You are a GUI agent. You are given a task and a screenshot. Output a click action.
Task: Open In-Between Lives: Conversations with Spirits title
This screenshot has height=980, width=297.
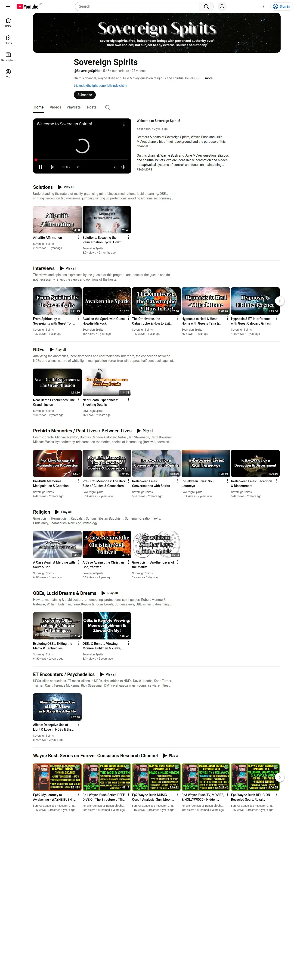click(x=151, y=484)
